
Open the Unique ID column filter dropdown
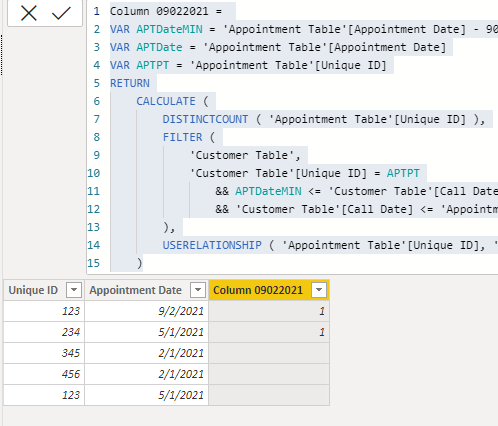(74, 290)
